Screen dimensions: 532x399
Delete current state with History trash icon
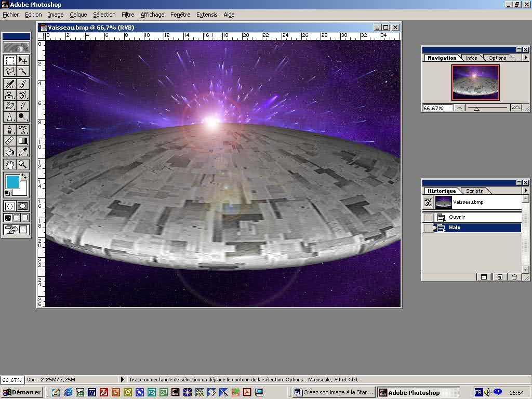[514, 277]
